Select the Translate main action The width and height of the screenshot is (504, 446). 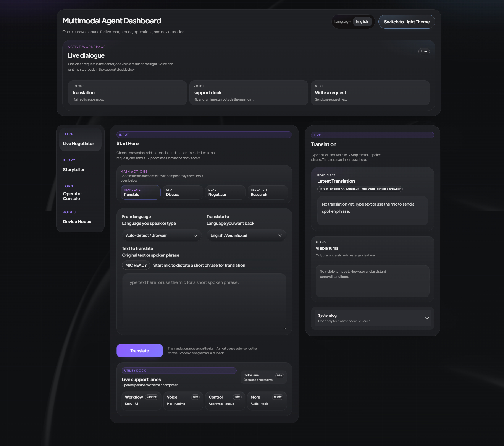[140, 192]
